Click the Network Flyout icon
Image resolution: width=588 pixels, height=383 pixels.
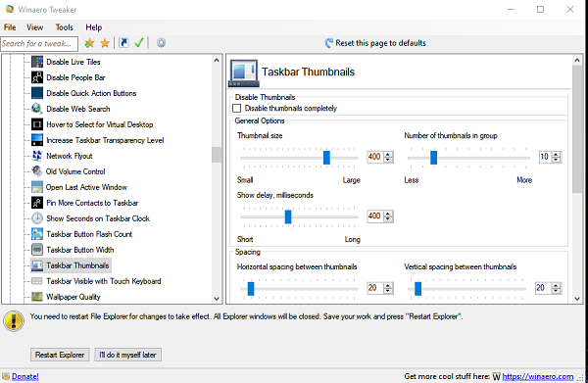(x=37, y=156)
